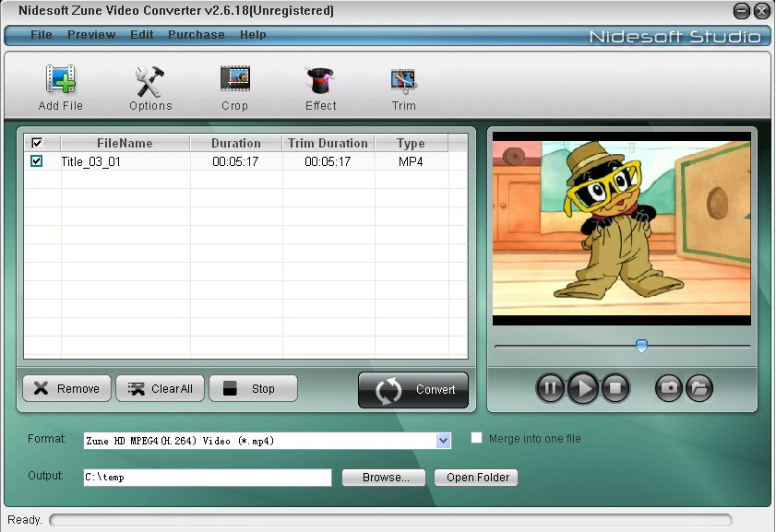Expand the Format dropdown arrow
This screenshot has width=776, height=532.
click(x=444, y=441)
